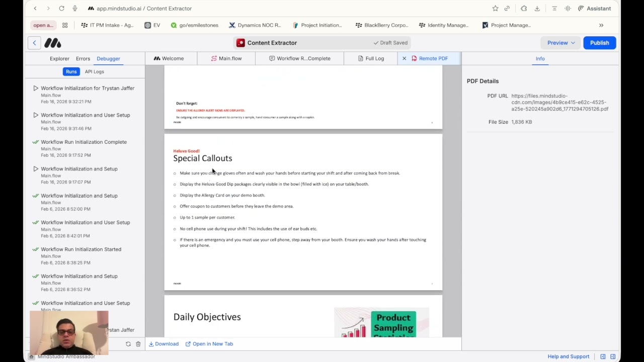Open the Full Log tab
The width and height of the screenshot is (644, 362).
pyautogui.click(x=371, y=58)
